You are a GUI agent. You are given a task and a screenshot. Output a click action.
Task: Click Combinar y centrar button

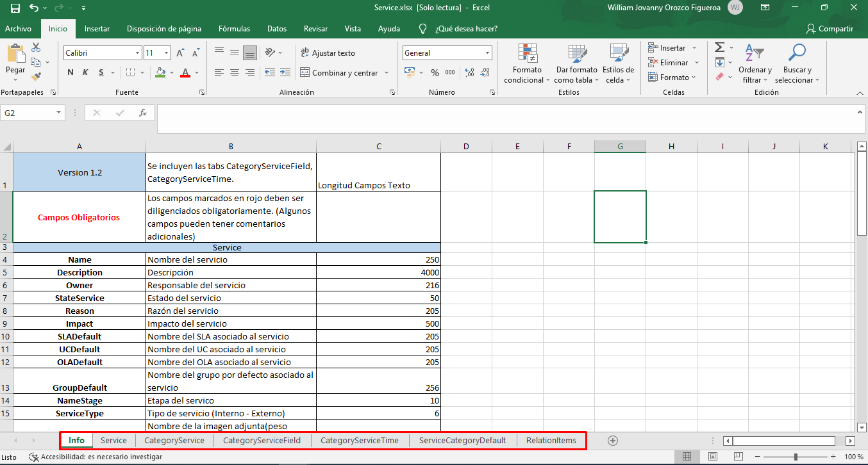click(339, 72)
